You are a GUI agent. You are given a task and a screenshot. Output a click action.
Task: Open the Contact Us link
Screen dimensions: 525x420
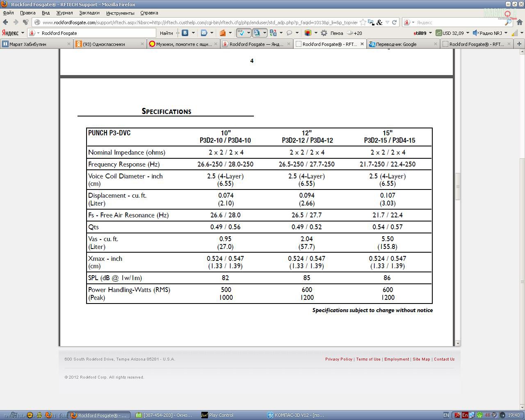(x=444, y=359)
